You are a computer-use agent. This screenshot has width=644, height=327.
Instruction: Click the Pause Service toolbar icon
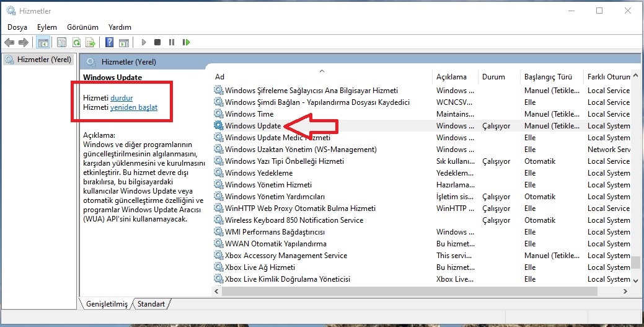coord(172,42)
